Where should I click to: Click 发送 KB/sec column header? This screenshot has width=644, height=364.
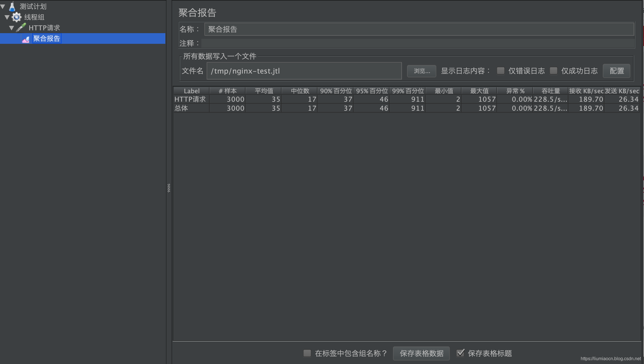622,91
